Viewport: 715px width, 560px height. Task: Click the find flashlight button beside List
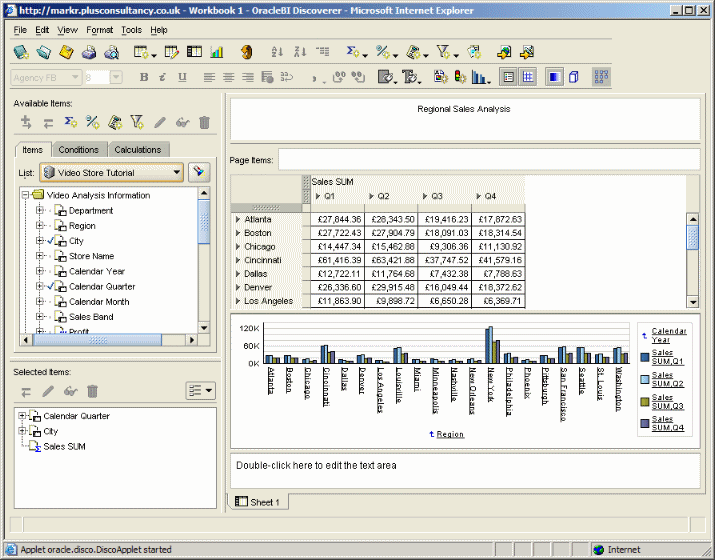coord(200,173)
